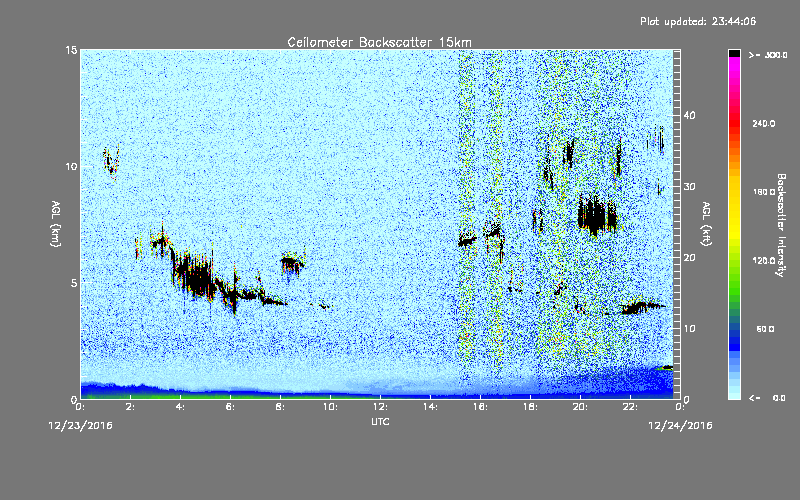
Task: Click the end date '12/24/2016'
Action: coord(680,426)
